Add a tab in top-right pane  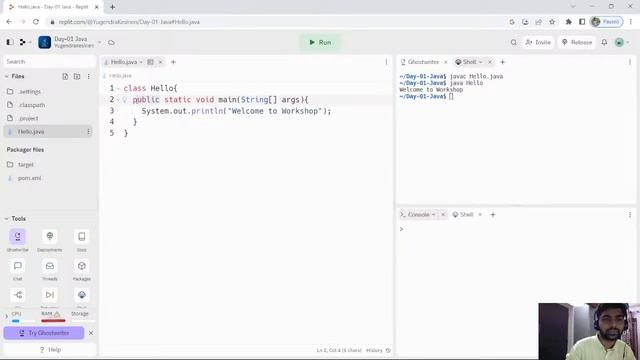tap(502, 62)
